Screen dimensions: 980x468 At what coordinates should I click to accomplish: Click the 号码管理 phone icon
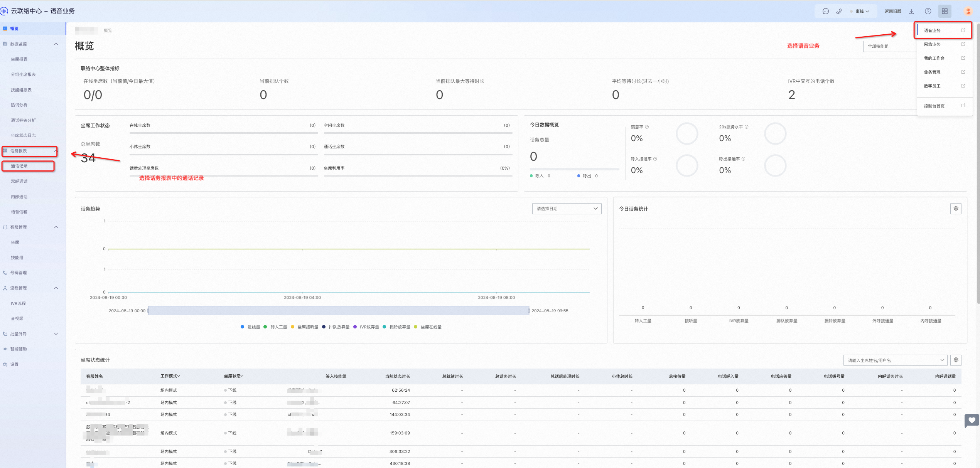pyautogui.click(x=5, y=273)
